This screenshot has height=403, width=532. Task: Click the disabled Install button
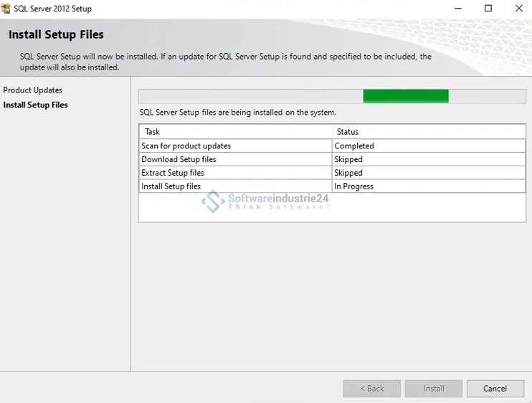pos(433,389)
